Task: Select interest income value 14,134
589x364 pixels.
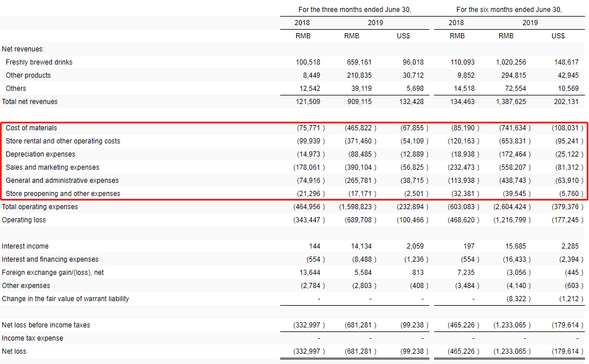Action: point(361,246)
